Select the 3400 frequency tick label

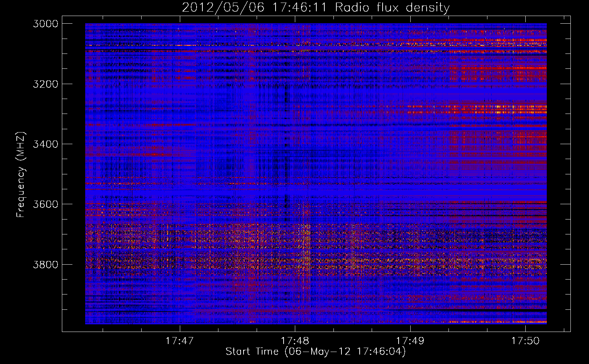tap(46, 144)
